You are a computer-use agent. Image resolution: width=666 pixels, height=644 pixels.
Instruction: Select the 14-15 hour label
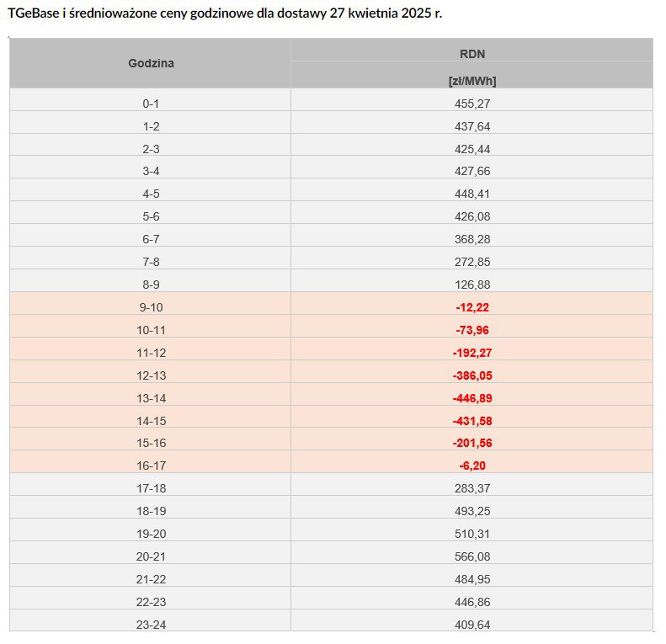151,422
